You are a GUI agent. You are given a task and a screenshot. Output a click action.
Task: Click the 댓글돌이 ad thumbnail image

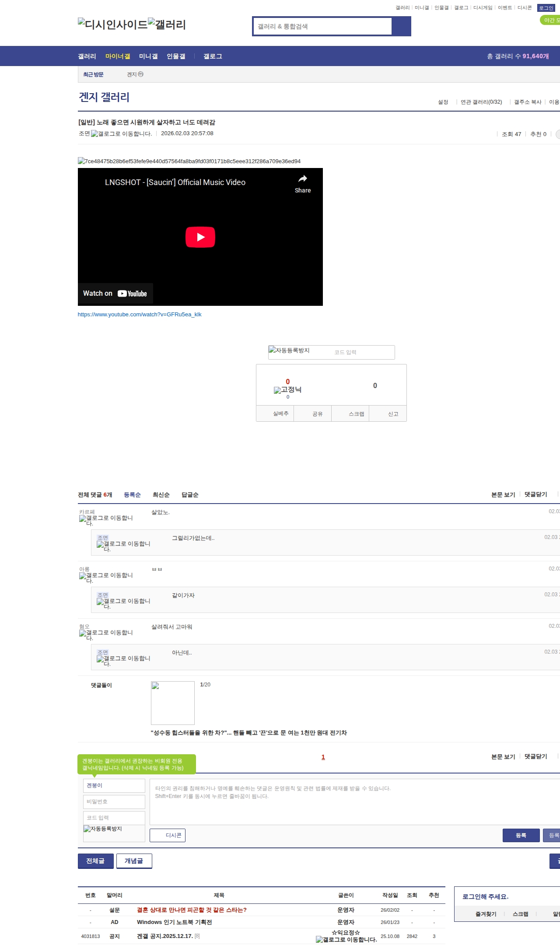click(173, 703)
